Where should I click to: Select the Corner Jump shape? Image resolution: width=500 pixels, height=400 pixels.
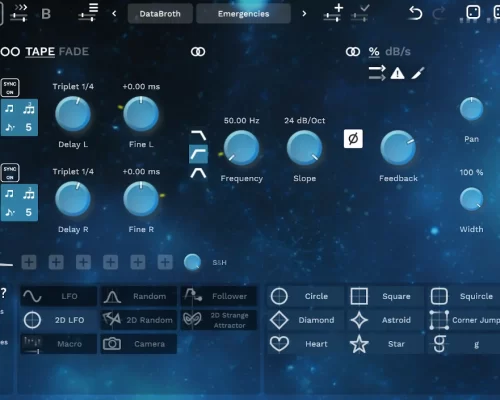pos(464,320)
